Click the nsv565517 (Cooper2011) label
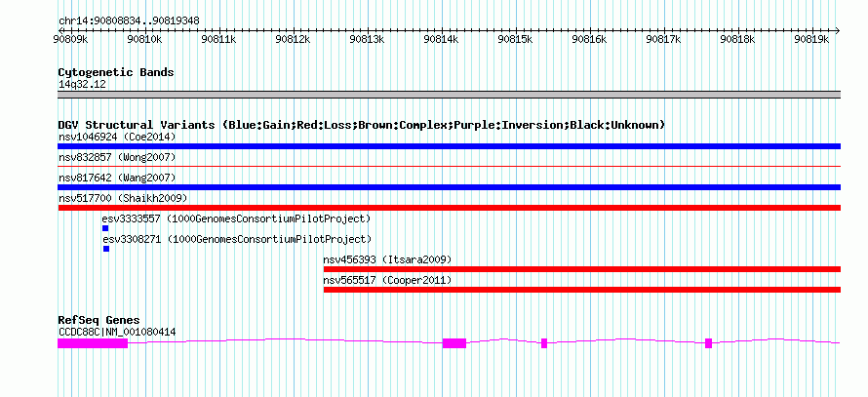868x397 pixels. (x=387, y=280)
